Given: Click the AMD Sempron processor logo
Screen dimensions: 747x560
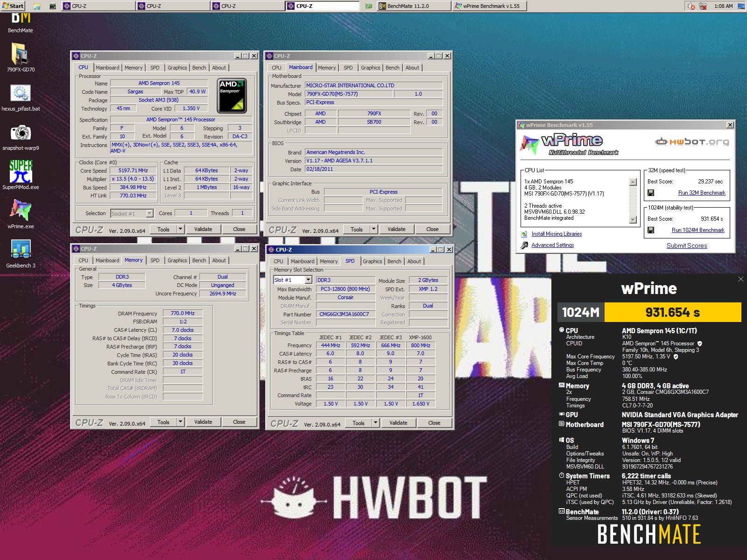Looking at the screenshot, I should point(232,96).
